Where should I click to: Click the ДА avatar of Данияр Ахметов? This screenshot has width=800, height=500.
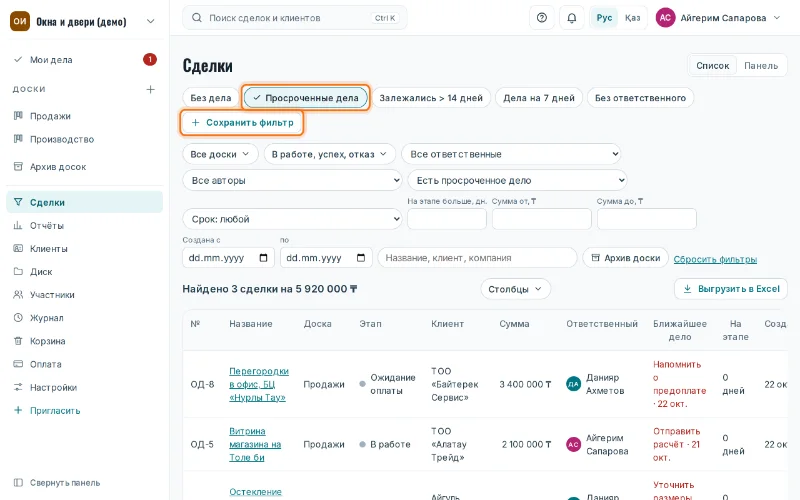coord(573,384)
